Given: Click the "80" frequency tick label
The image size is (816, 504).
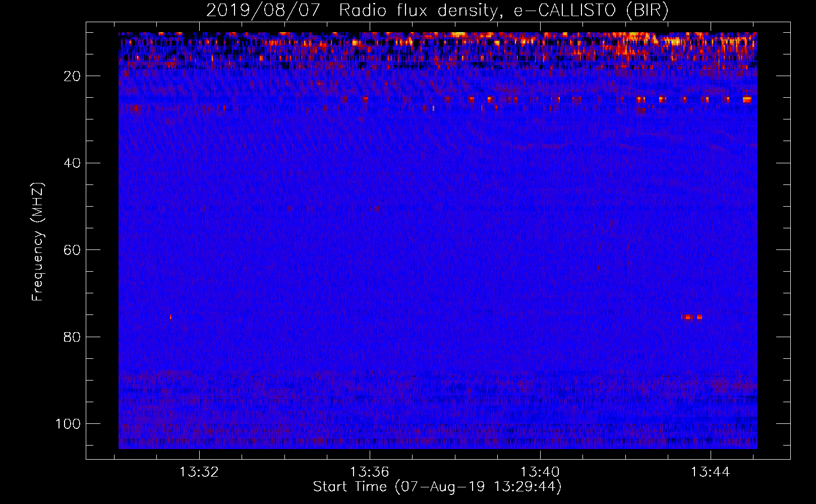Looking at the screenshot, I should 72,337.
